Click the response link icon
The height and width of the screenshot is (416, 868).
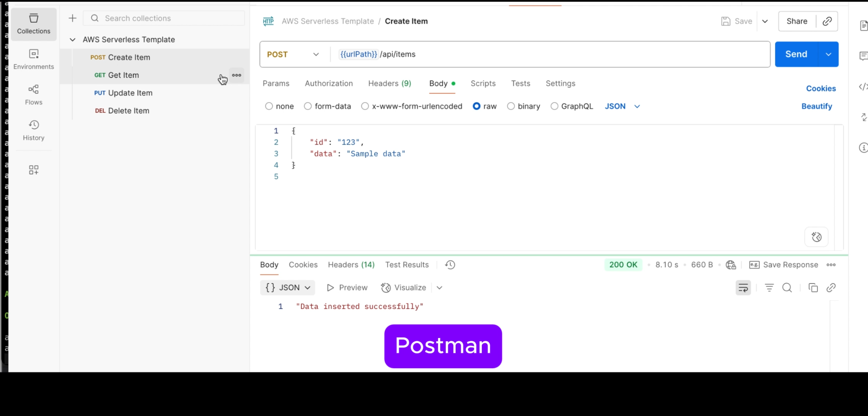(831, 288)
